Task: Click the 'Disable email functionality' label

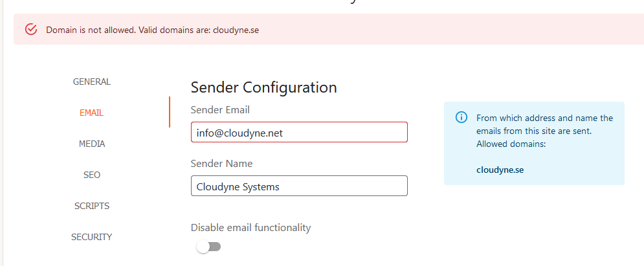Action: click(x=250, y=227)
